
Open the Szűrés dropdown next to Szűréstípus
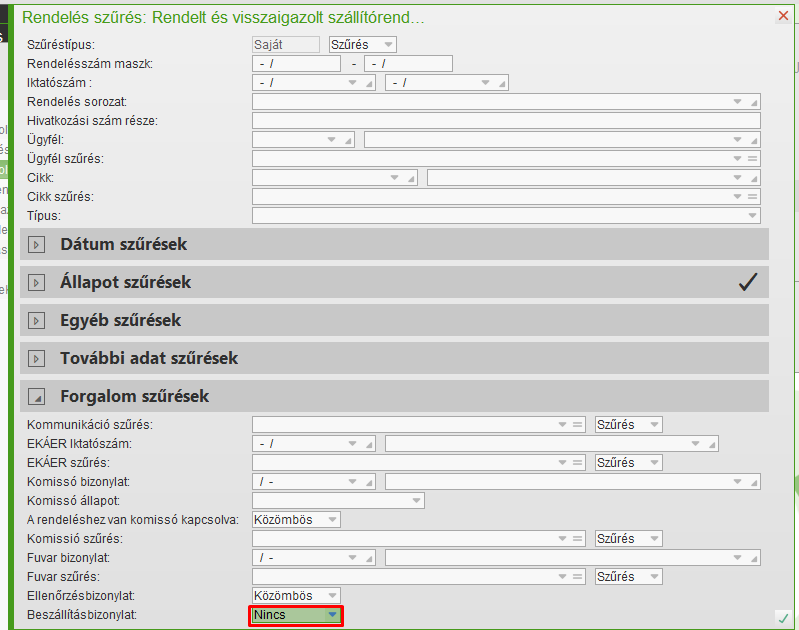[x=362, y=45]
